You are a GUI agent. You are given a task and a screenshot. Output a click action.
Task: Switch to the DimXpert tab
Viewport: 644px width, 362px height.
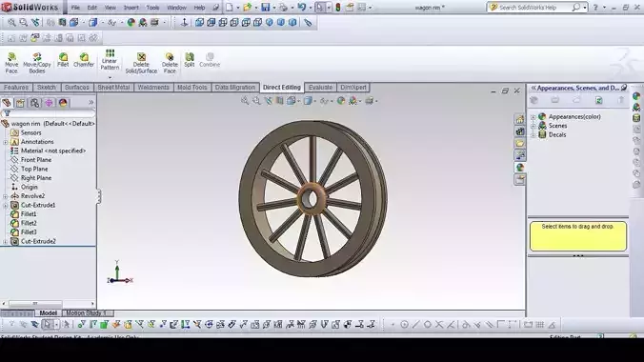tap(353, 87)
